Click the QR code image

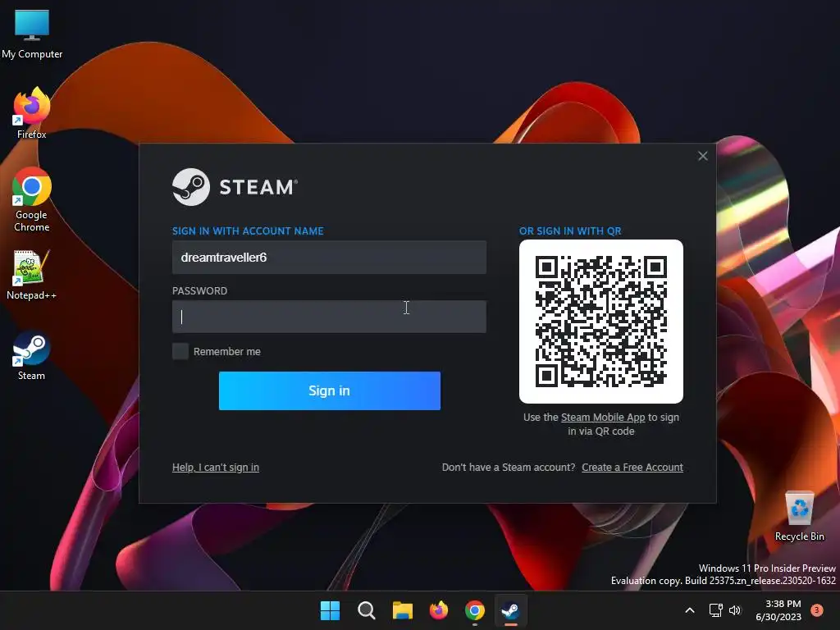(x=601, y=322)
